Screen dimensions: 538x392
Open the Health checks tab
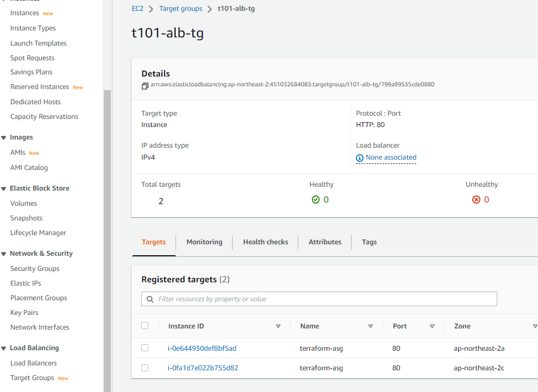[x=266, y=242]
